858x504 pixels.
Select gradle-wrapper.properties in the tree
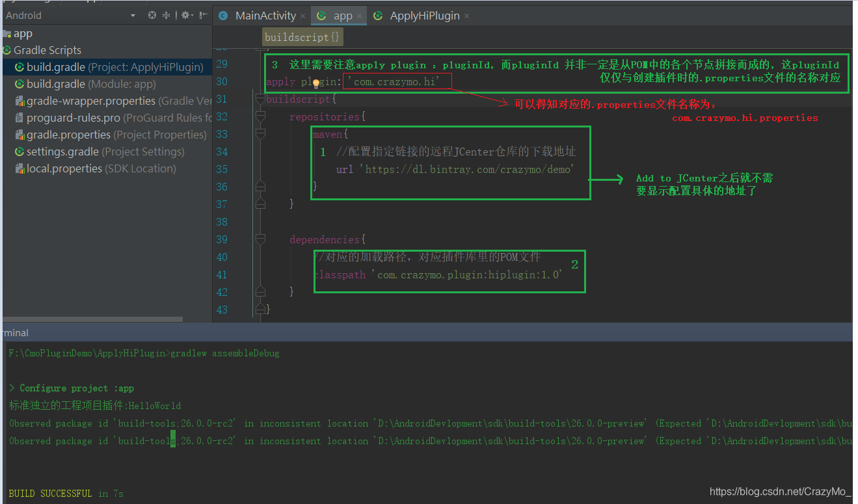(106, 101)
